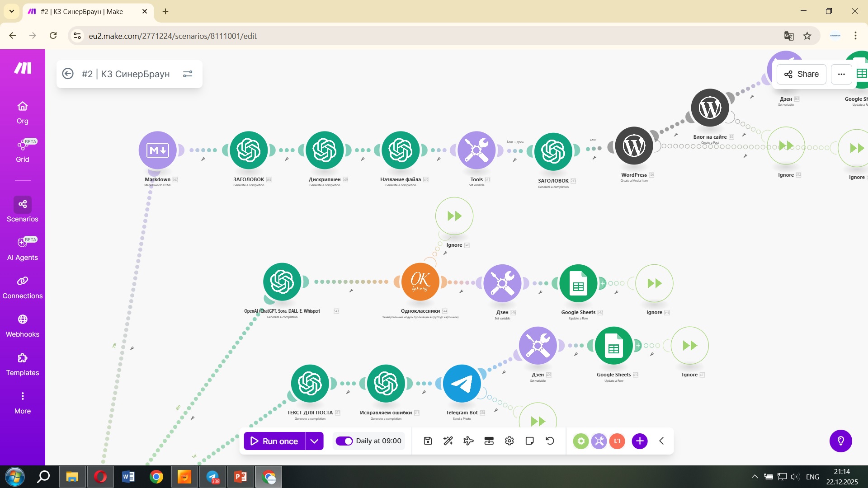Open the Chrome three-dot menu
This screenshot has height=488, width=868.
point(855,36)
